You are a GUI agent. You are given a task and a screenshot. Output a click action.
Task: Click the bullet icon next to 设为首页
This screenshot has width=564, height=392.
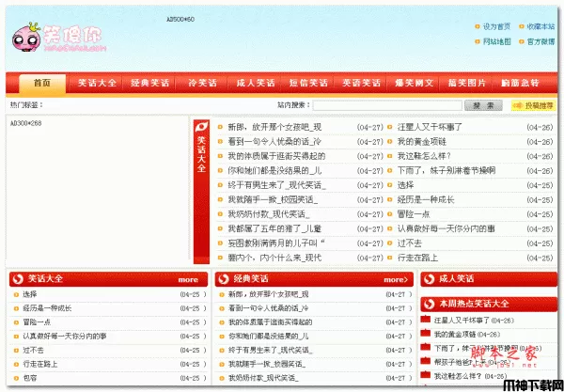tap(477, 26)
